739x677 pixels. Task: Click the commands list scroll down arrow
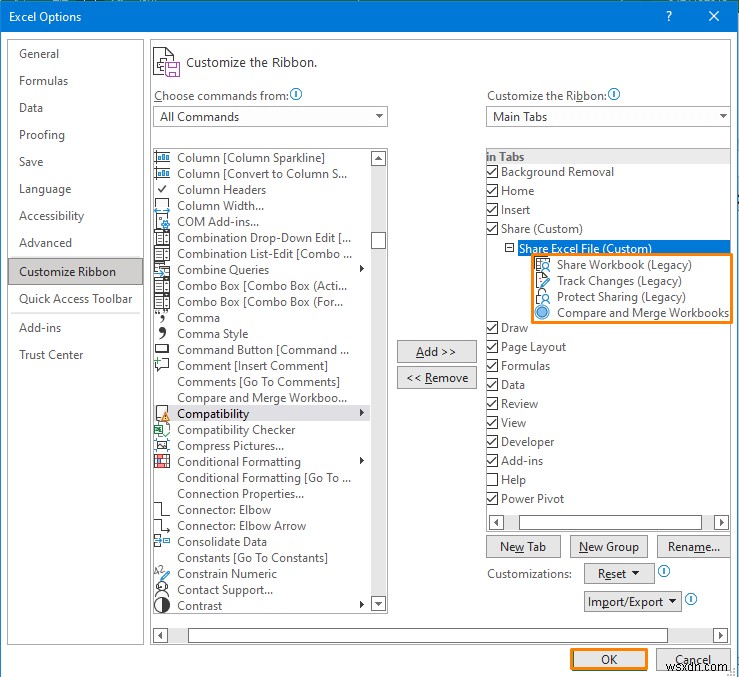click(378, 603)
